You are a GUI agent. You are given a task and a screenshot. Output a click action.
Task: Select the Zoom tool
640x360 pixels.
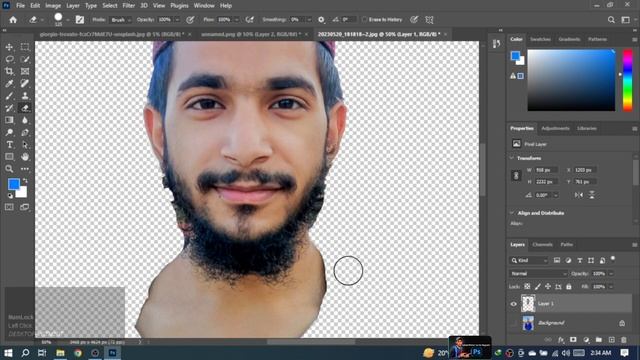[9, 169]
